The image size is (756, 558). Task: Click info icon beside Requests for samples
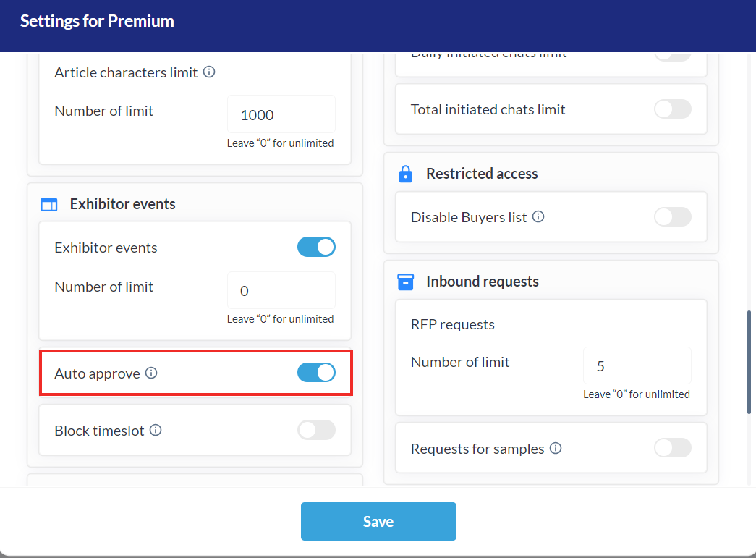[556, 448]
